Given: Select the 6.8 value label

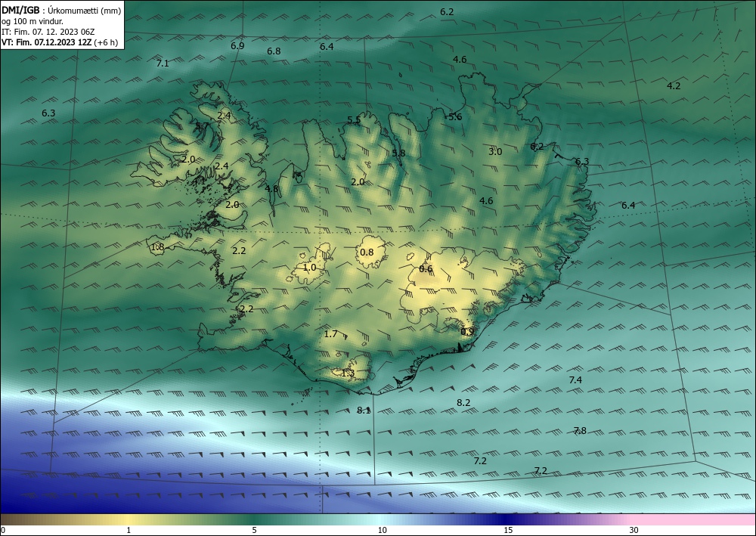Looking at the screenshot, I should (274, 51).
